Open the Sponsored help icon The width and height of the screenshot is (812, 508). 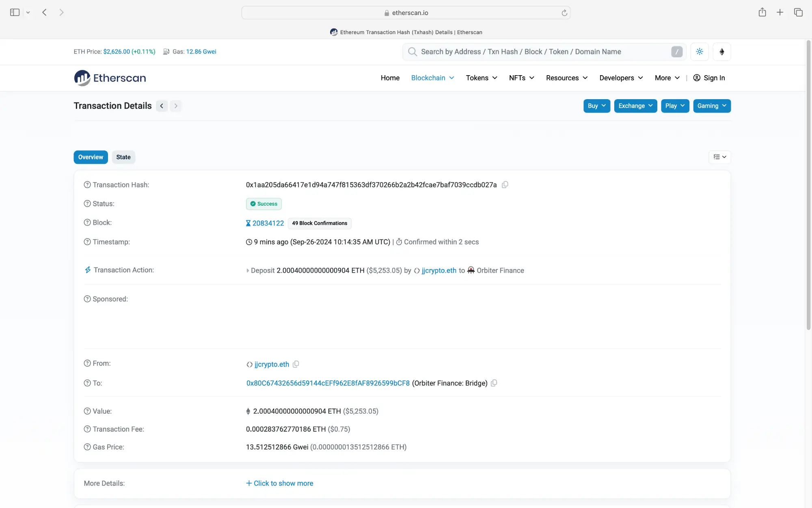click(x=87, y=299)
